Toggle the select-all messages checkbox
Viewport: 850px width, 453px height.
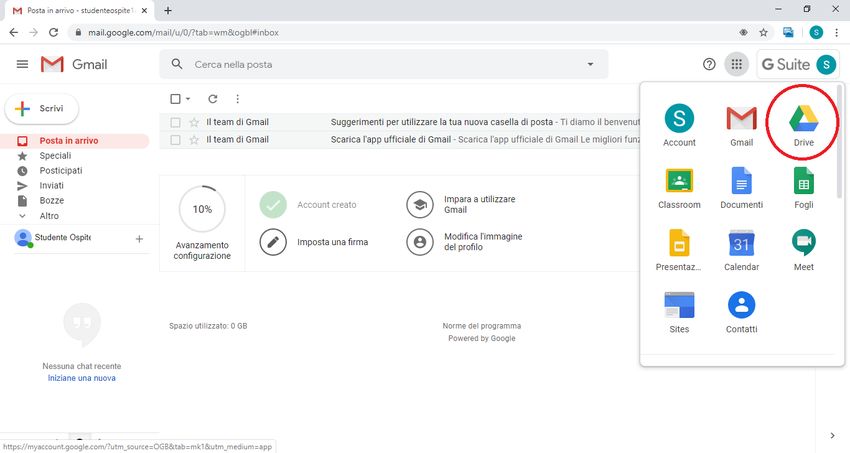point(175,99)
